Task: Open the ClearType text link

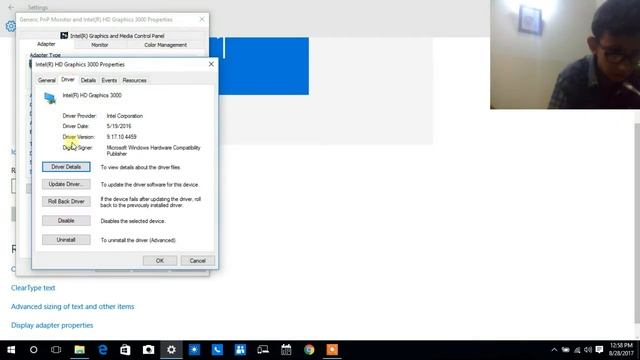Action: click(x=33, y=288)
